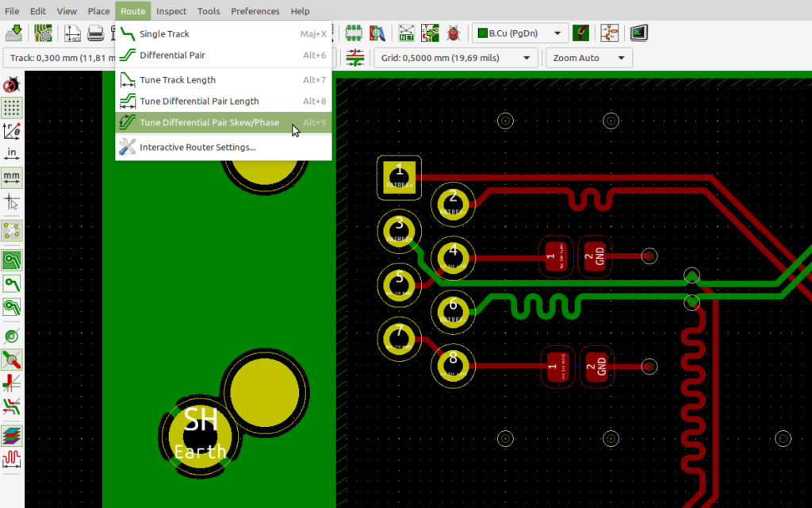
Task: Click pad 4 of the connector
Action: pyautogui.click(x=453, y=258)
